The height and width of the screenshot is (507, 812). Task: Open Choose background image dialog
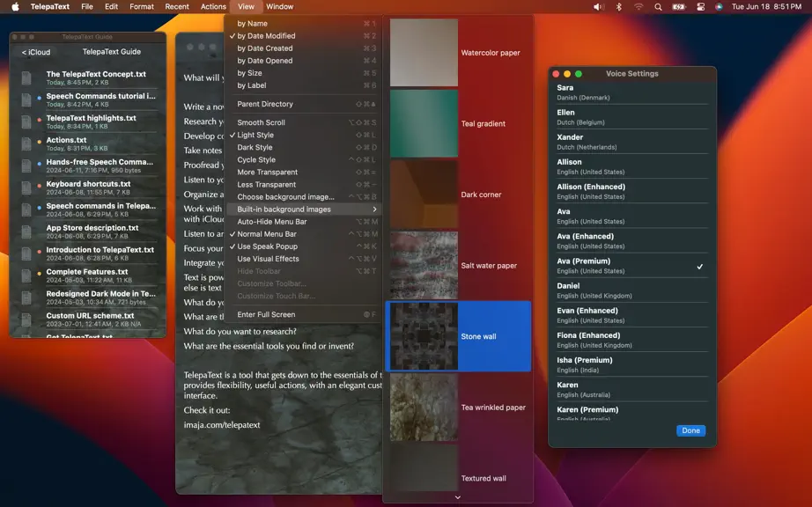click(x=303, y=196)
